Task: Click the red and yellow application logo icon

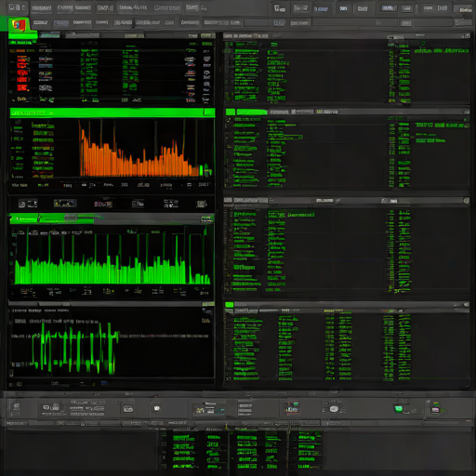Action: click(x=19, y=25)
